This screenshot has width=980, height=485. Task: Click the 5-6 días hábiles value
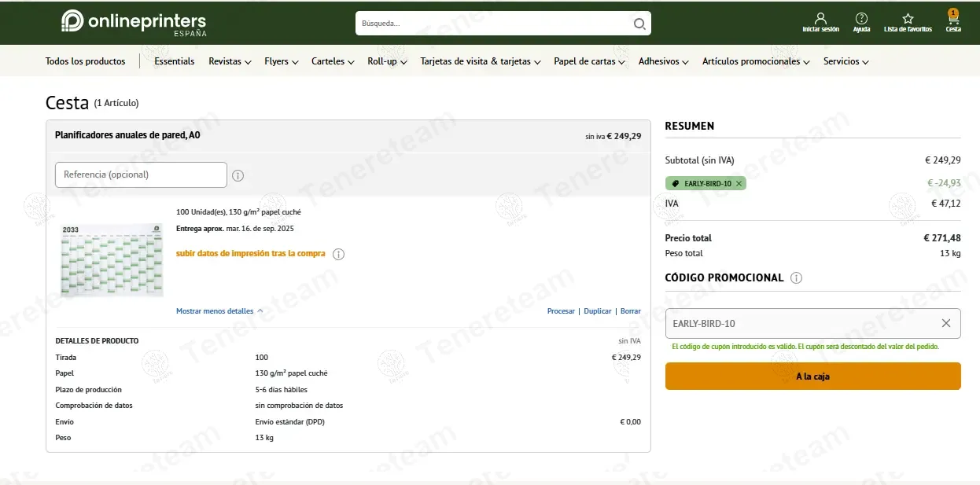[282, 390]
